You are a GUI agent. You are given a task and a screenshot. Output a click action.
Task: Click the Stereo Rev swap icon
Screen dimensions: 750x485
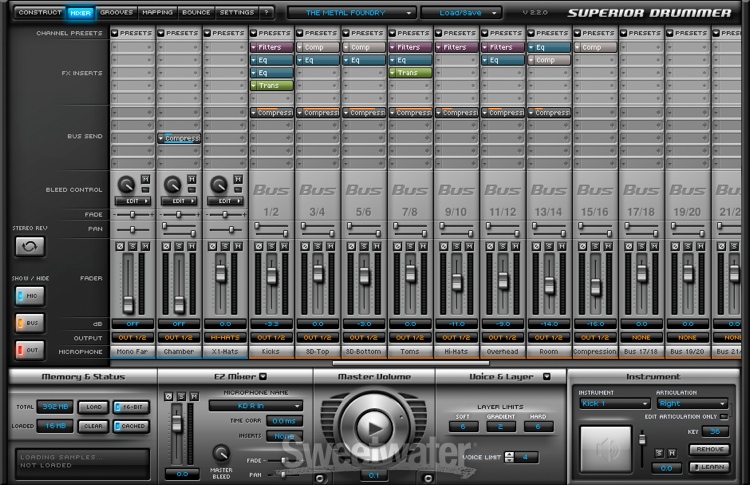click(31, 245)
